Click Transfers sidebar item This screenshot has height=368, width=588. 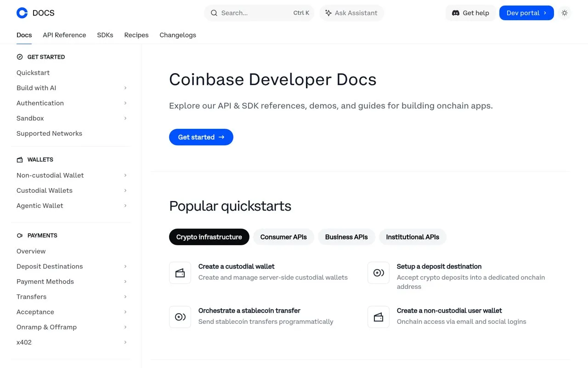point(71,297)
